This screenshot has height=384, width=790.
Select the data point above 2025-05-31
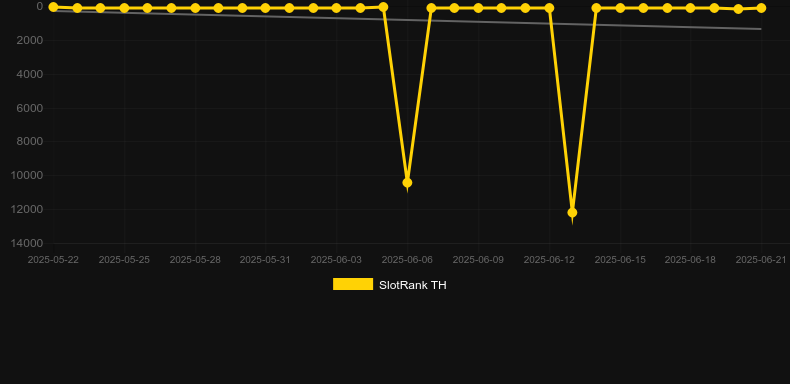pyautogui.click(x=266, y=8)
